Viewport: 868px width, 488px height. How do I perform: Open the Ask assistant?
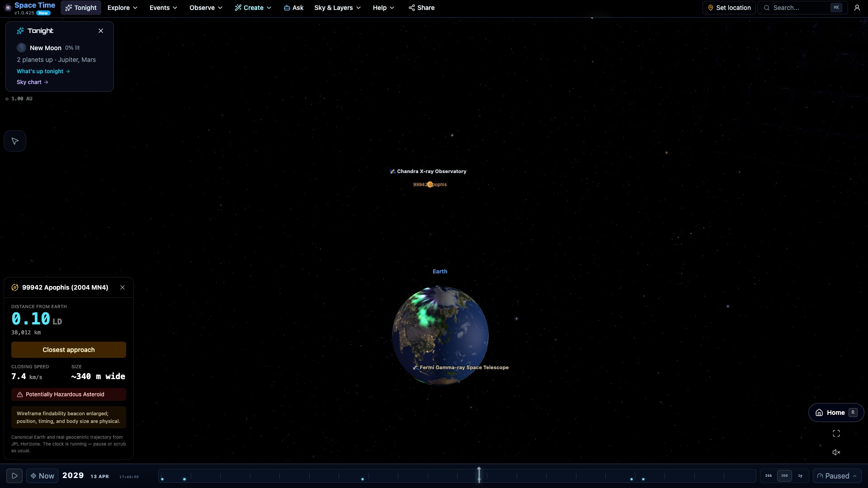[x=294, y=8]
